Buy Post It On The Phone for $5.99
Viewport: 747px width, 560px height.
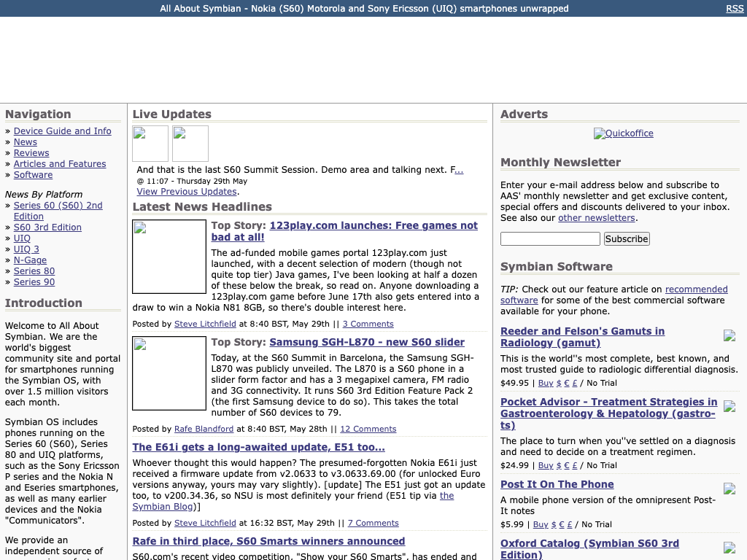[541, 524]
